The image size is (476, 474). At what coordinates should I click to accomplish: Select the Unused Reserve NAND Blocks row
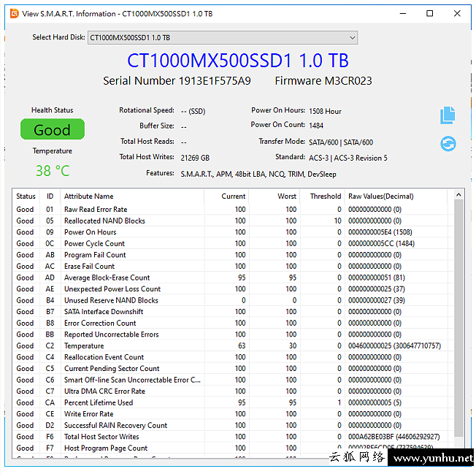pos(233,300)
